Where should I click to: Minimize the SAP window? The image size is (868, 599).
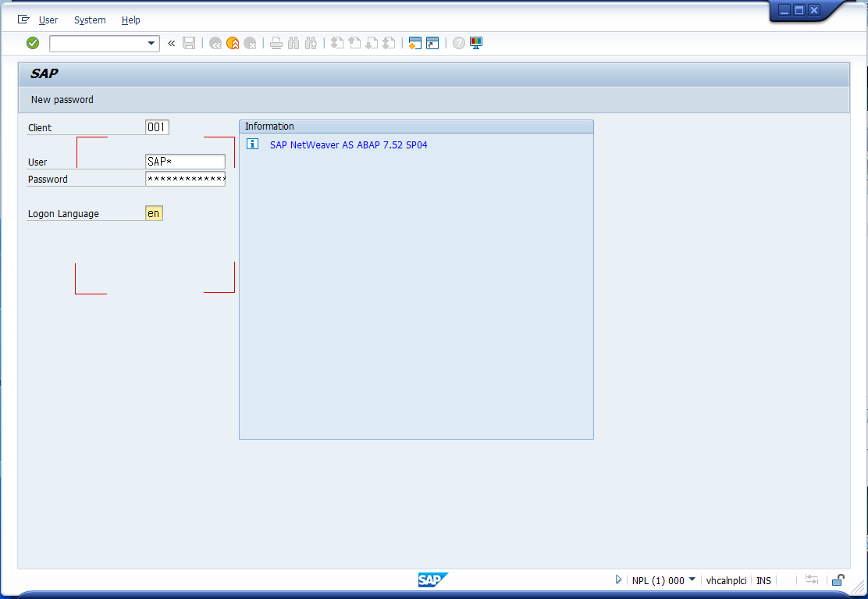[784, 10]
